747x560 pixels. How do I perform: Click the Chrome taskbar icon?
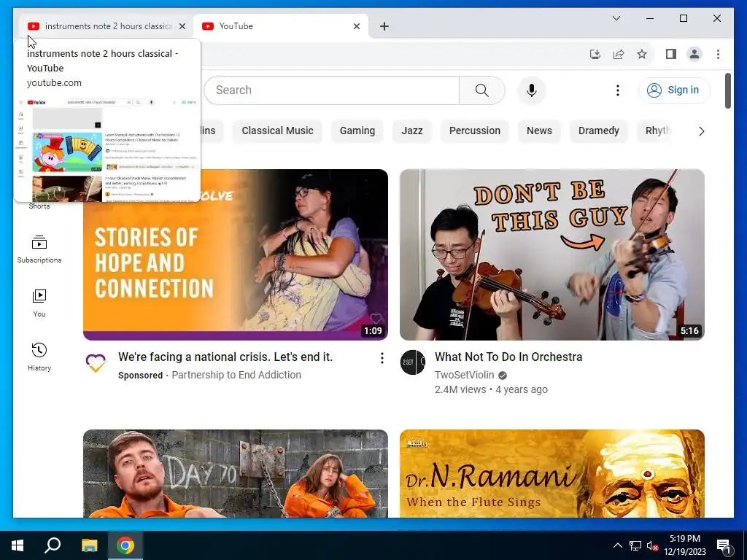125,545
